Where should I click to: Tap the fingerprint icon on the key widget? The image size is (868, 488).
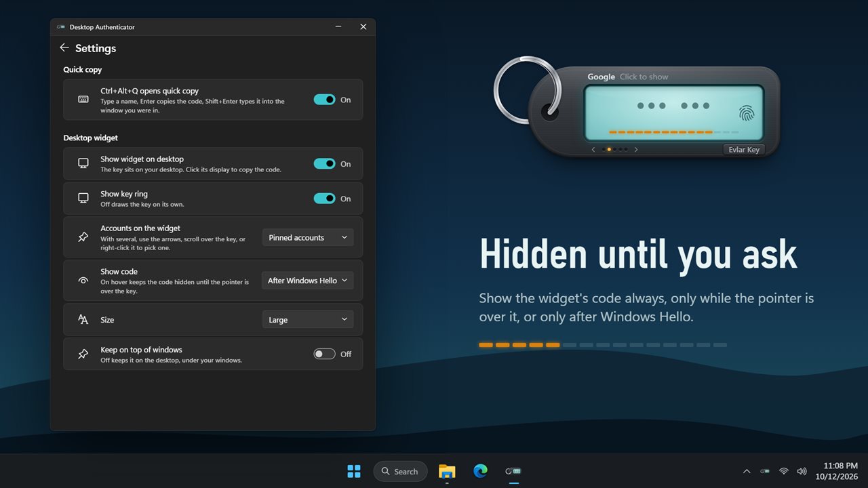(747, 113)
